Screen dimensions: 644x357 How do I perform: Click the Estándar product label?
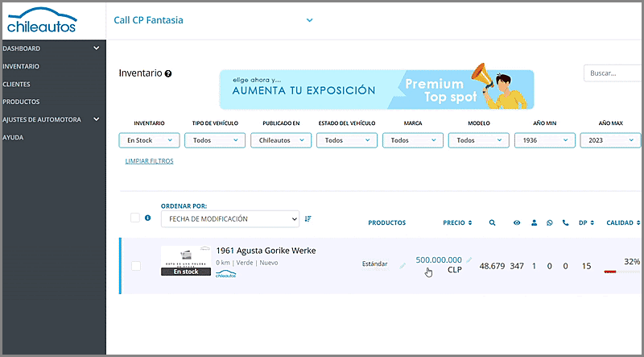click(x=374, y=264)
